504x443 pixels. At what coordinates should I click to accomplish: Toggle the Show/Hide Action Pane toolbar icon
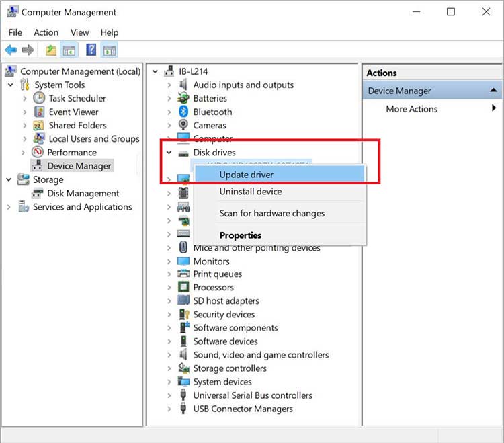[110, 50]
